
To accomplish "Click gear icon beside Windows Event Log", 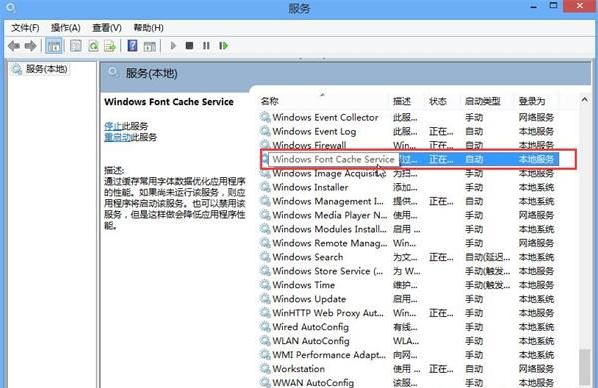I will pyautogui.click(x=265, y=131).
